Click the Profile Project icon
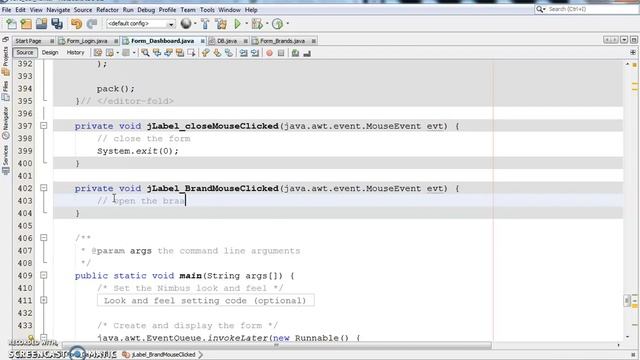 [278, 24]
